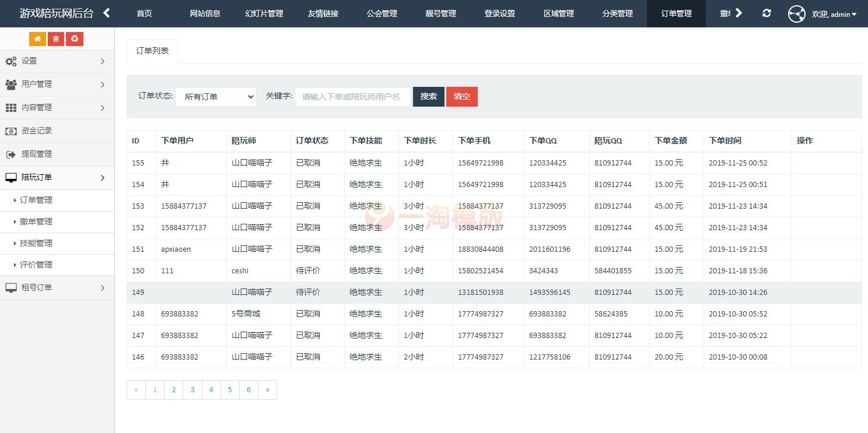Viewport: 868px width, 433px height.
Task: Expand the 设置 sidebar section
Action: tap(57, 61)
